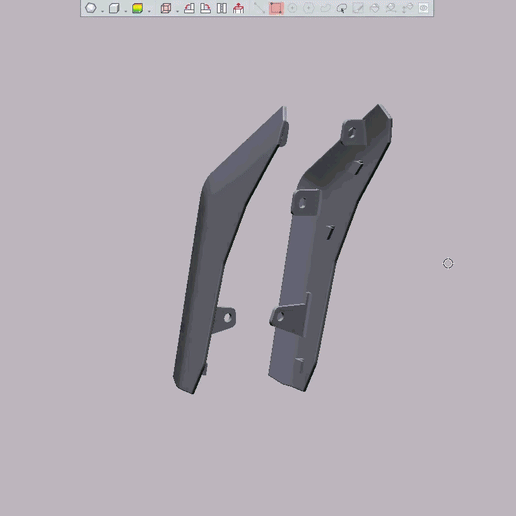516x516 pixels.
Task: Click the circular crosshair marker in viewport
Action: coord(448,263)
